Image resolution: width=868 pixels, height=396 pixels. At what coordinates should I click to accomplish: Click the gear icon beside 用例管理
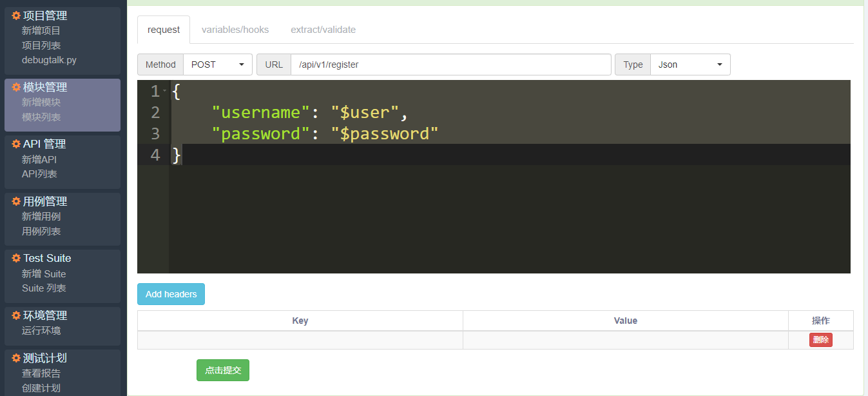(x=16, y=201)
